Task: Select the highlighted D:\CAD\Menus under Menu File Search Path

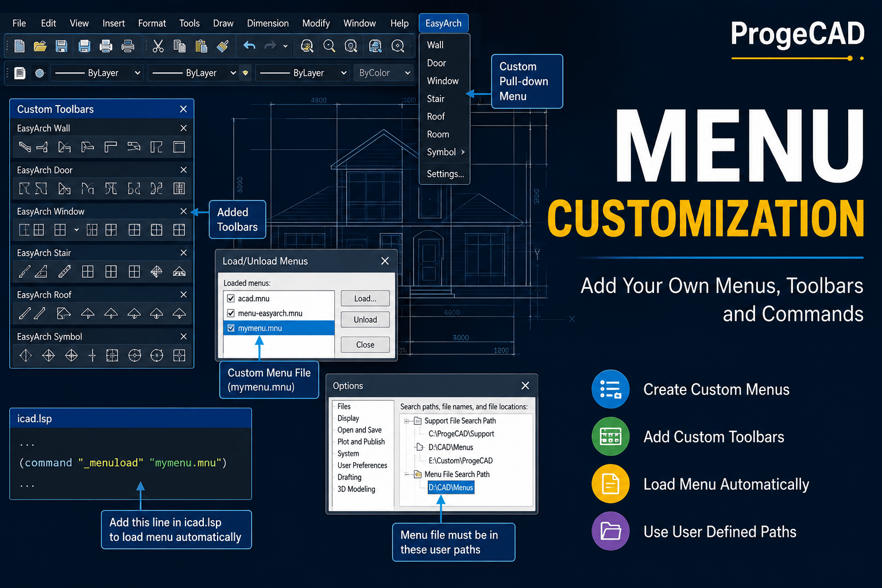Action: pyautogui.click(x=451, y=488)
